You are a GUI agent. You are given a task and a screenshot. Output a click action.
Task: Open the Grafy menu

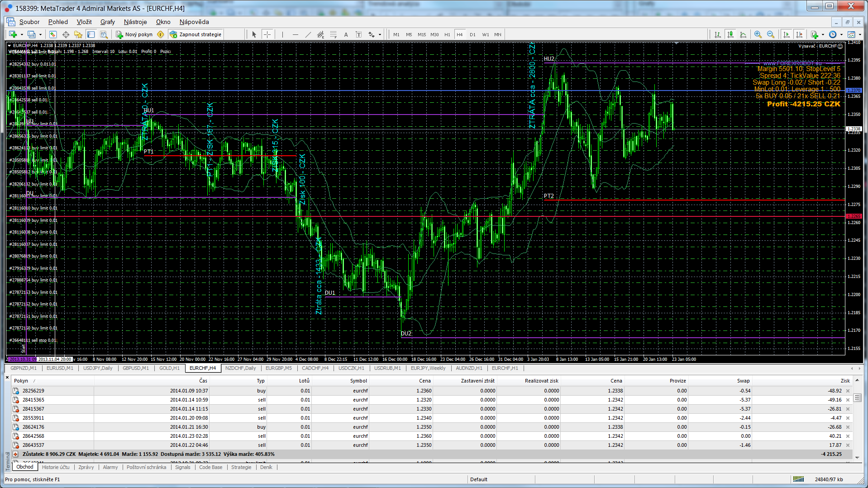[x=108, y=22]
